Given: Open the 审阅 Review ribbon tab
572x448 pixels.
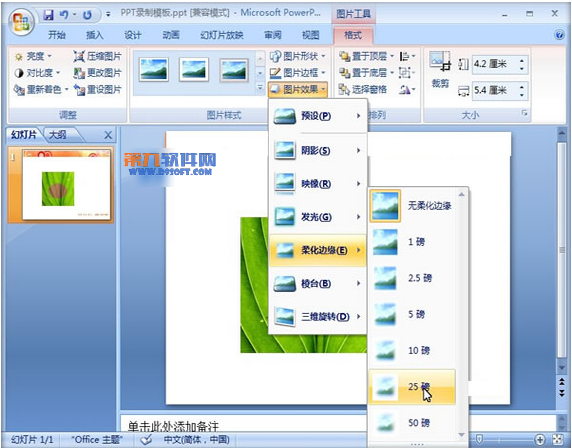Looking at the screenshot, I should point(273,35).
